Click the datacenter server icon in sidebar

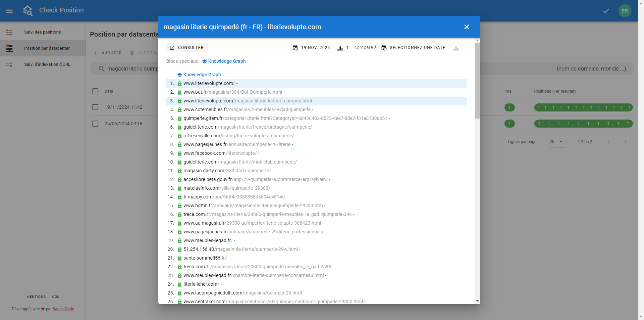point(9,48)
